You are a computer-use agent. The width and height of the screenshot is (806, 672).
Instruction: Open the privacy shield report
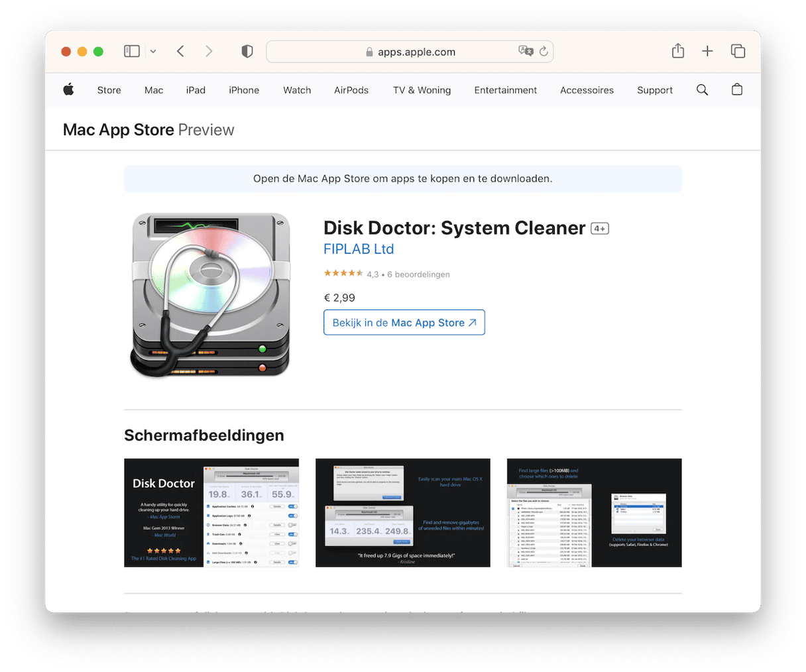click(x=247, y=51)
